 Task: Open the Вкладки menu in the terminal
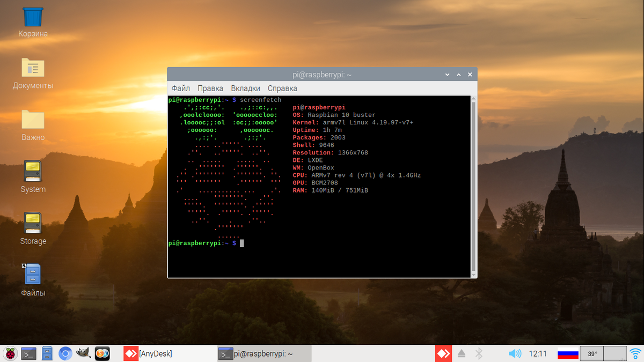(245, 88)
